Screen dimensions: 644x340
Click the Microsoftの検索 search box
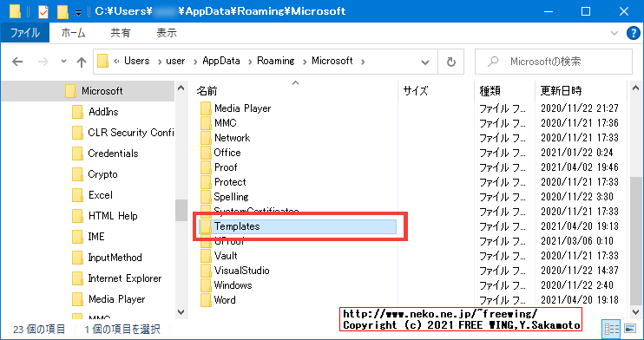(553, 62)
